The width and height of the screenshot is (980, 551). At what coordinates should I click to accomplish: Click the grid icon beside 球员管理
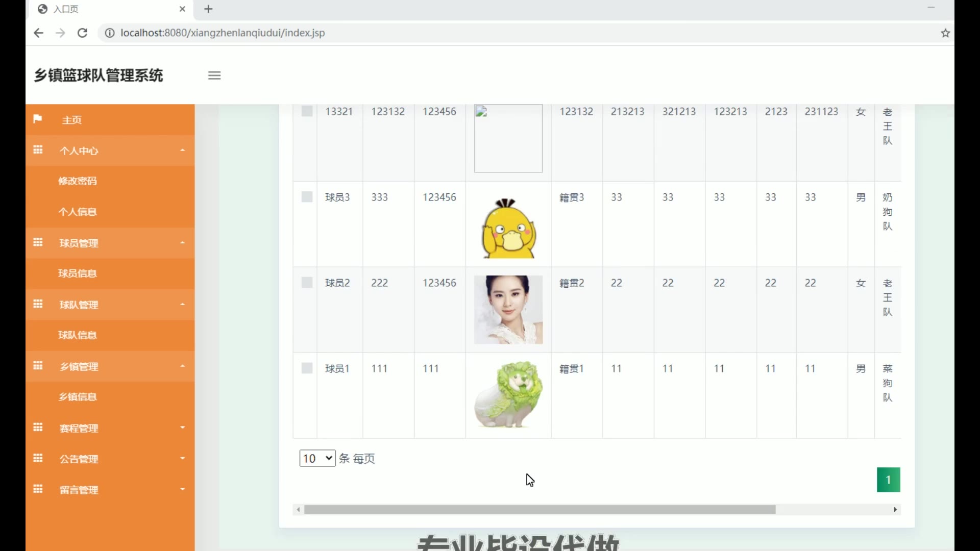tap(38, 242)
